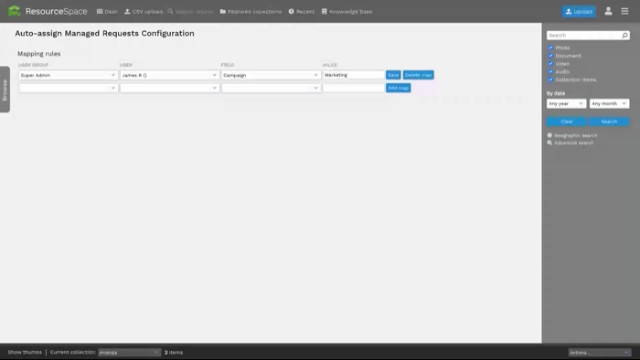640x360 pixels.
Task: Click the Add map button
Action: 398,88
